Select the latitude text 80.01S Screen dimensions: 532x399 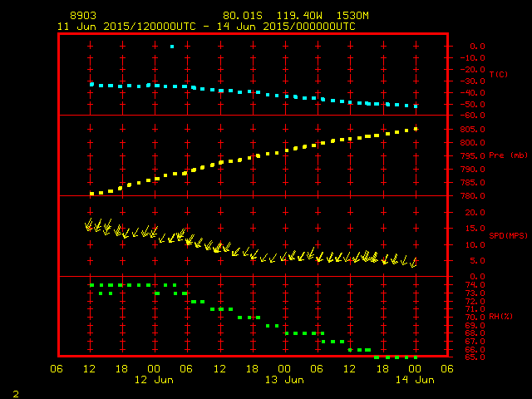click(x=243, y=16)
